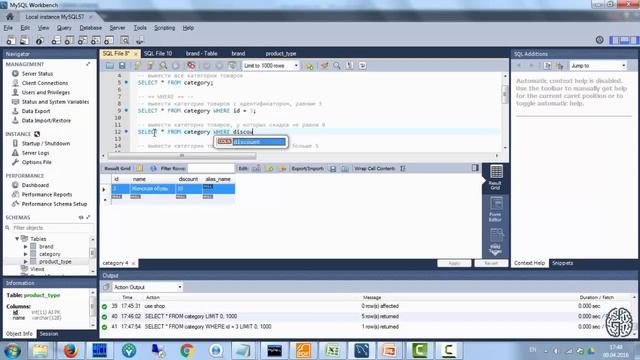Open a SQL script file in editor toolbar
This screenshot has width=640, height=360.
(110, 65)
